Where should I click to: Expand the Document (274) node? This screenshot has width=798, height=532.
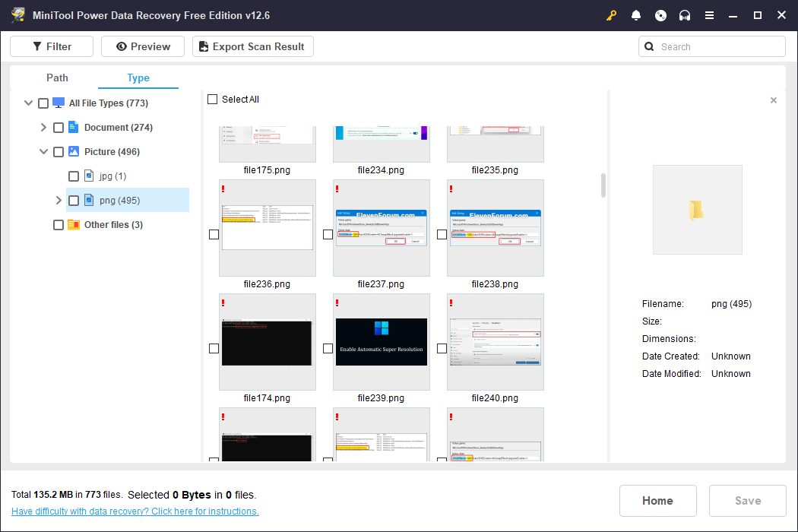coord(43,127)
